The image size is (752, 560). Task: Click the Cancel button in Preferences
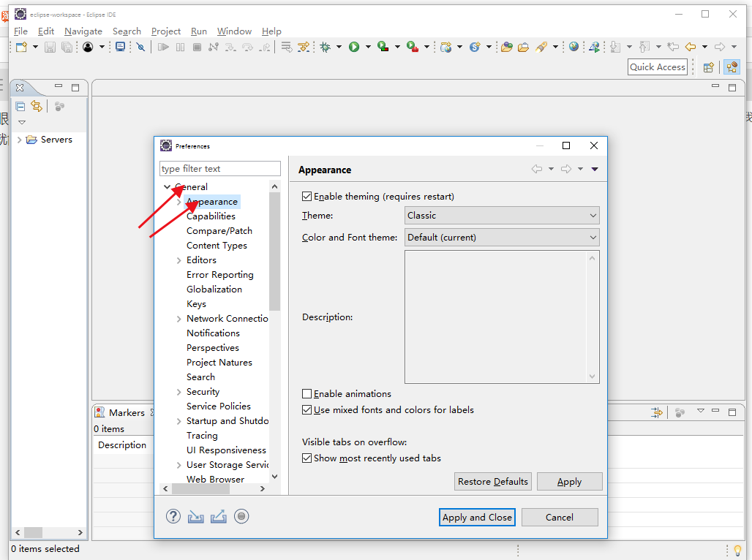(x=559, y=517)
